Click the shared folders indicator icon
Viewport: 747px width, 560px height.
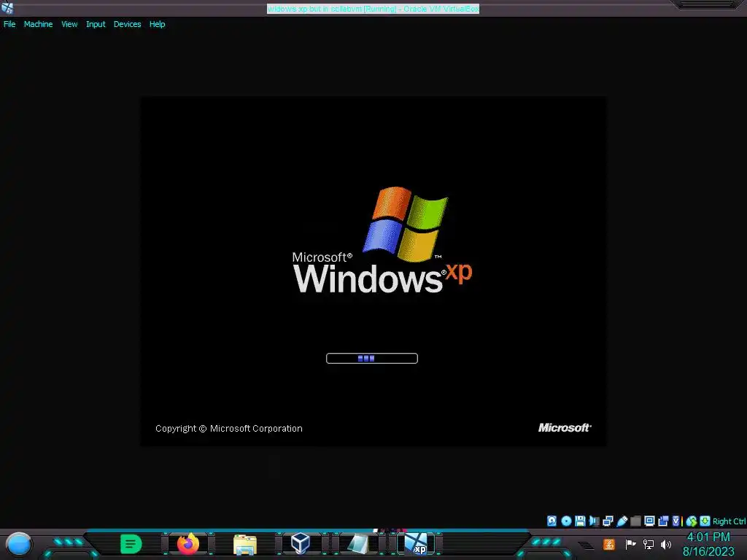point(635,521)
